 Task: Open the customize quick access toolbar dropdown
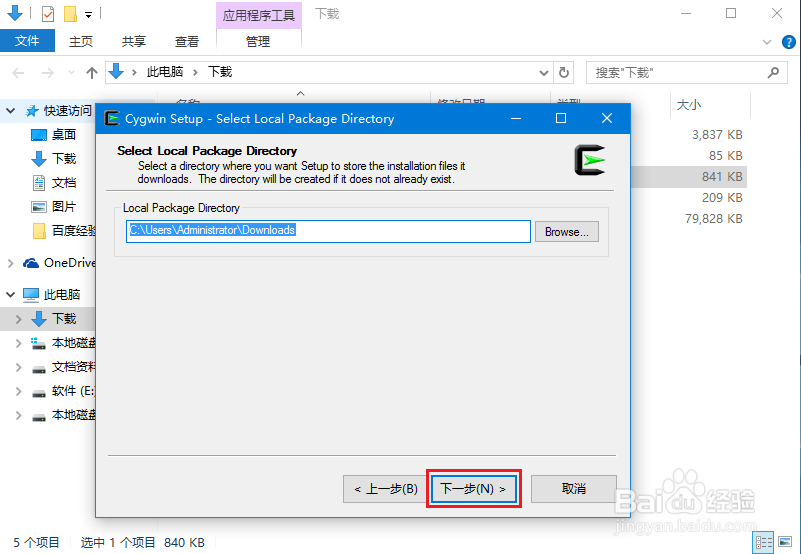tap(88, 15)
